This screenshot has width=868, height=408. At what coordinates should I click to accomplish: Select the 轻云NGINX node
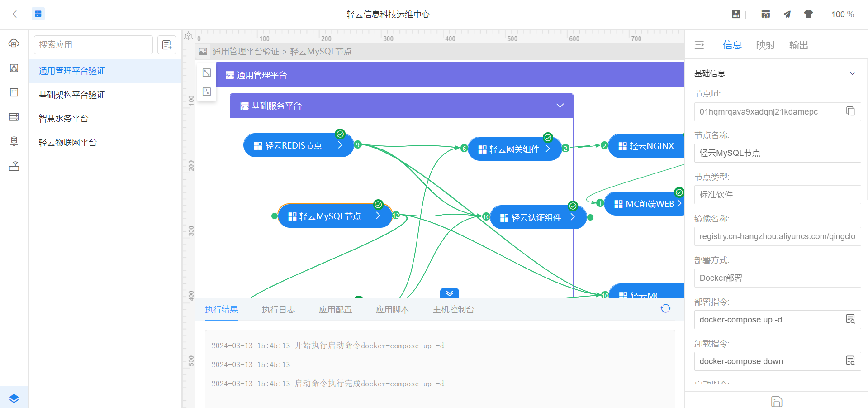pos(647,146)
